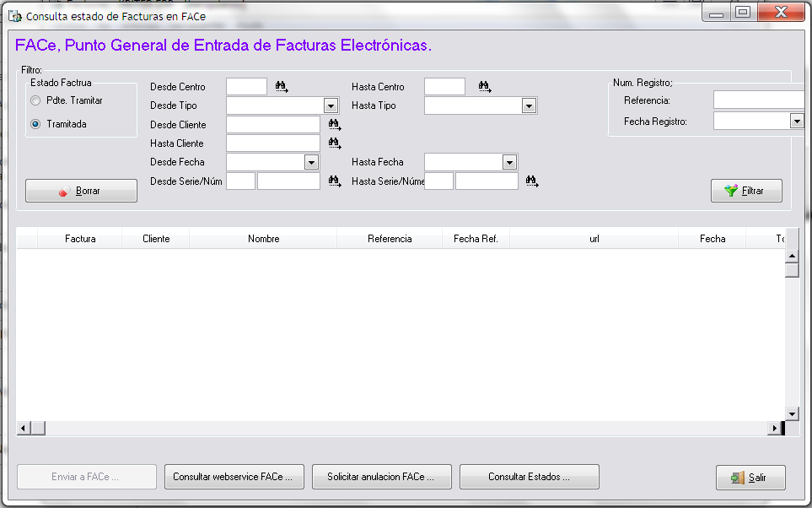This screenshot has width=812, height=508.
Task: Click the table scroll right arrow
Action: pyautogui.click(x=774, y=428)
